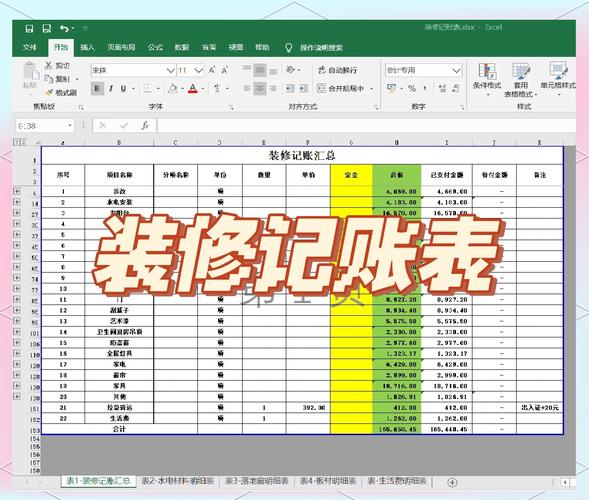
Task: Click Wrap Text (自动换行) button
Action: tap(337, 70)
